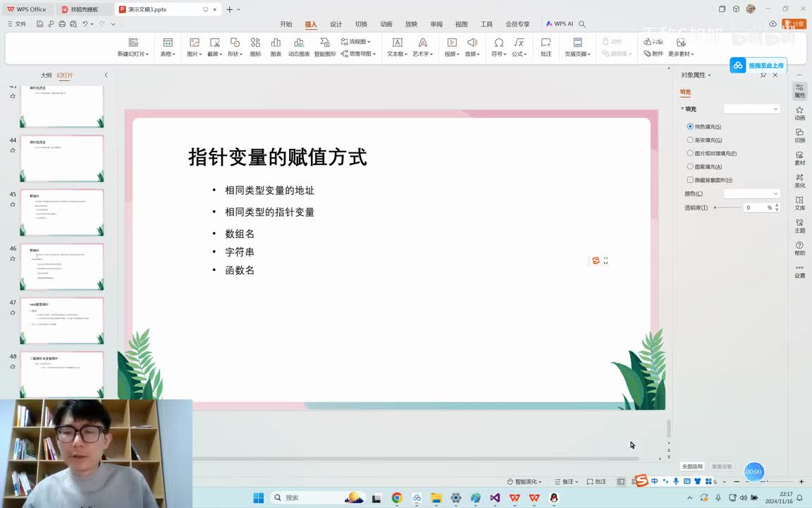Open the 智能美化 dropdown
The width and height of the screenshot is (812, 508).
click(x=524, y=482)
